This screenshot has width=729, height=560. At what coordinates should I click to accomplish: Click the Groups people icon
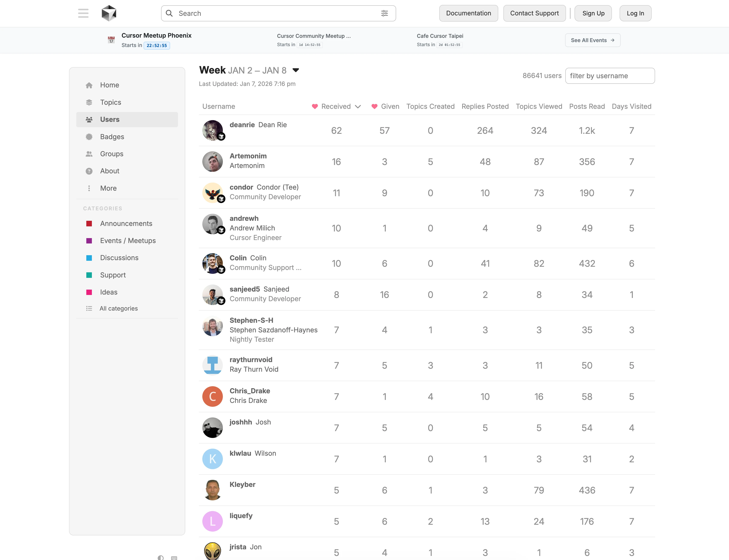tap(89, 154)
